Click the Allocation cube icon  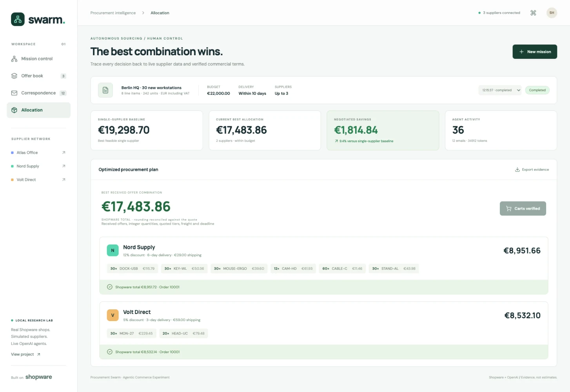coord(14,110)
